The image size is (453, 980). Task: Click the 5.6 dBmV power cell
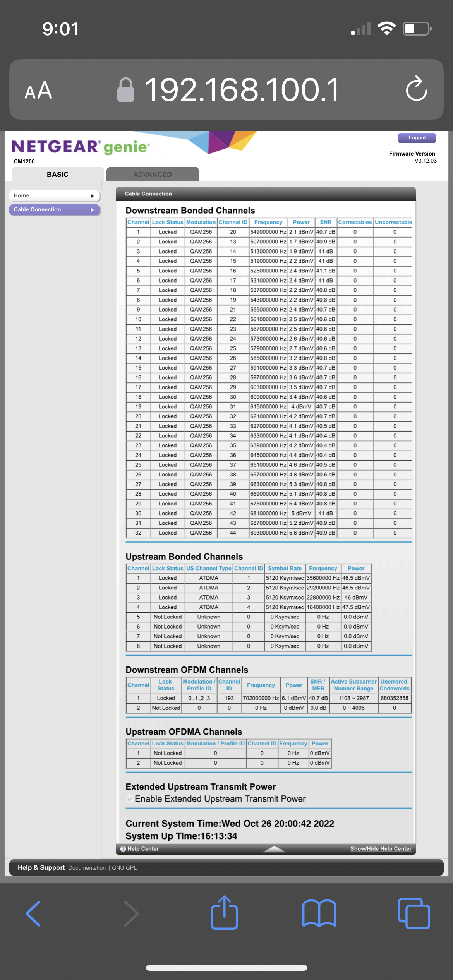tap(301, 533)
